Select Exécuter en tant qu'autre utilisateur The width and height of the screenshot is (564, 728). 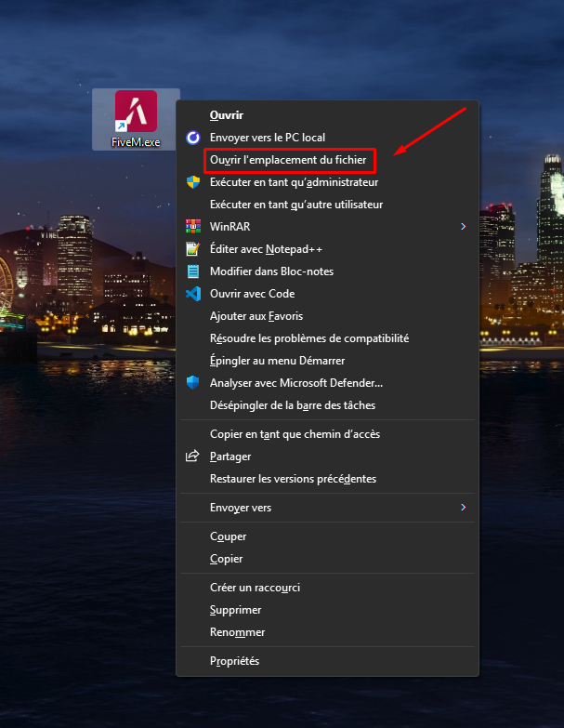pyautogui.click(x=296, y=205)
